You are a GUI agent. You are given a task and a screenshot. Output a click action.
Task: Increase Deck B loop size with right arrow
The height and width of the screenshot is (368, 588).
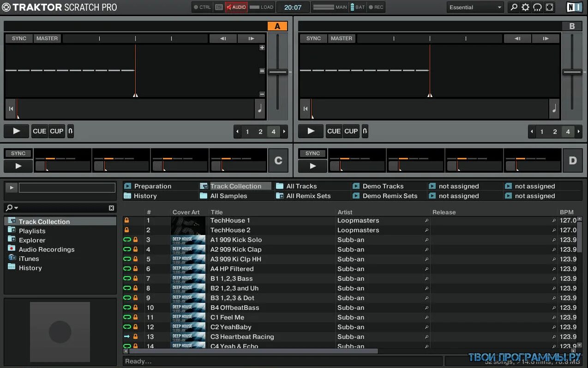tap(579, 132)
